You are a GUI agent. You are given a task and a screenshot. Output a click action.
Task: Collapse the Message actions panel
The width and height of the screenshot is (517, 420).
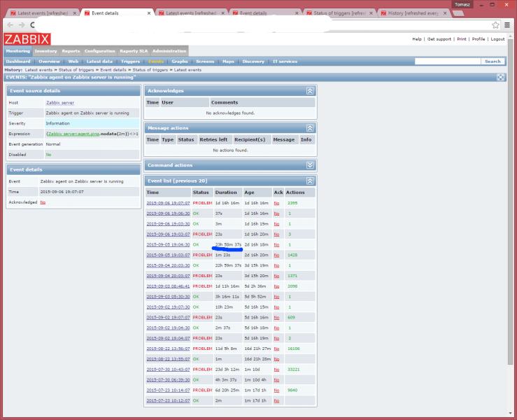310,128
